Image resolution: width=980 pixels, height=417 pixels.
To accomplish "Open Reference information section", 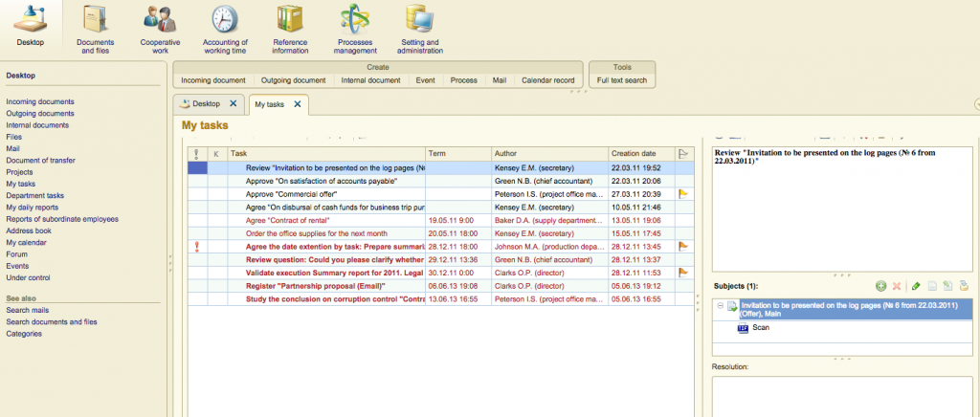I will [290, 19].
